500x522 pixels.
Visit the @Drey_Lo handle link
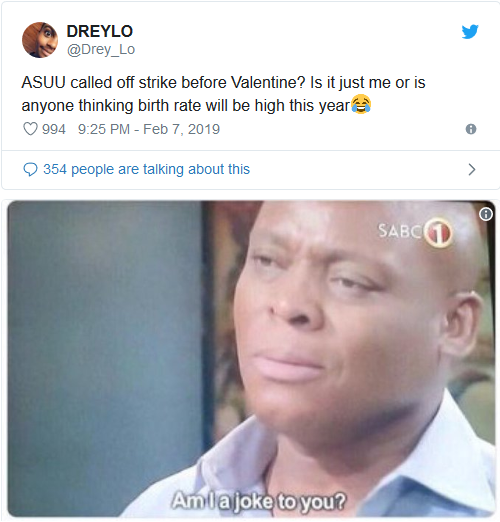(x=101, y=49)
